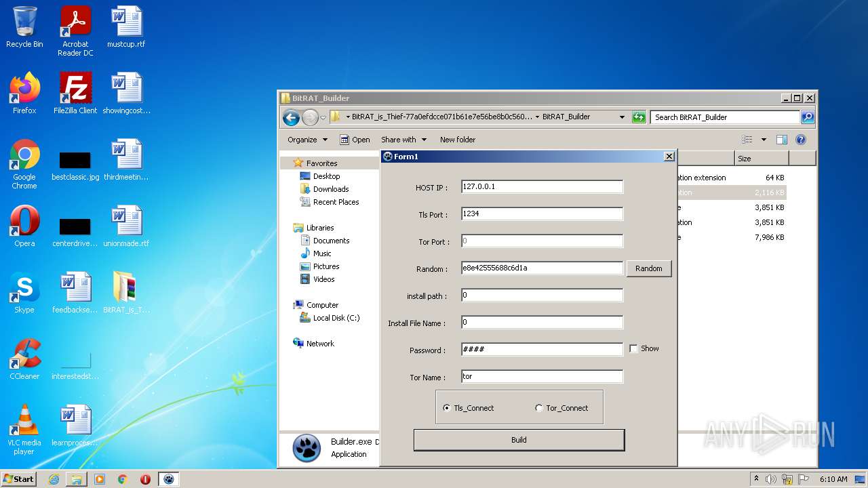Open recent pages dropdown beside forward button
The width and height of the screenshot is (868, 488).
tap(323, 117)
